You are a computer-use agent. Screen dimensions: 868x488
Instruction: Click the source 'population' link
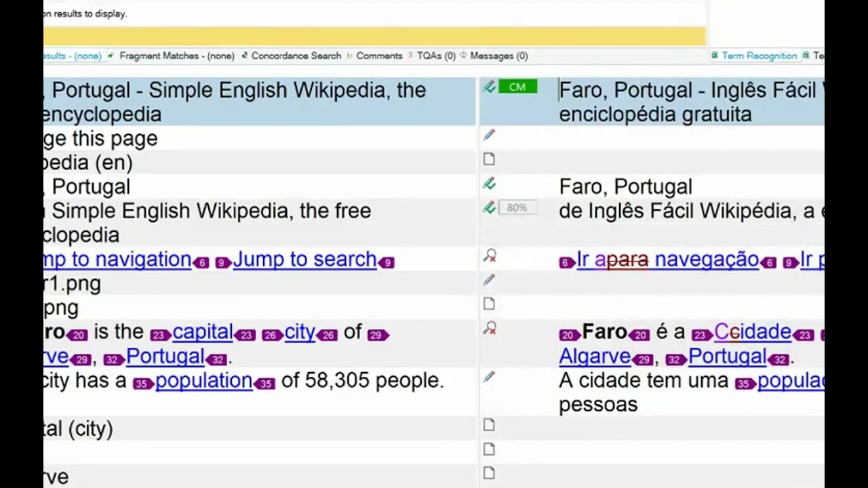tap(203, 380)
